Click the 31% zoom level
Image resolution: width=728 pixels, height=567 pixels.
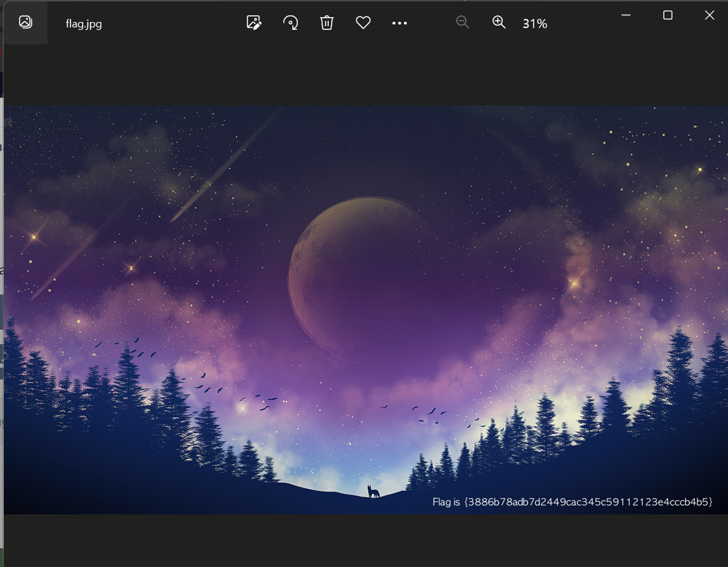tap(535, 24)
